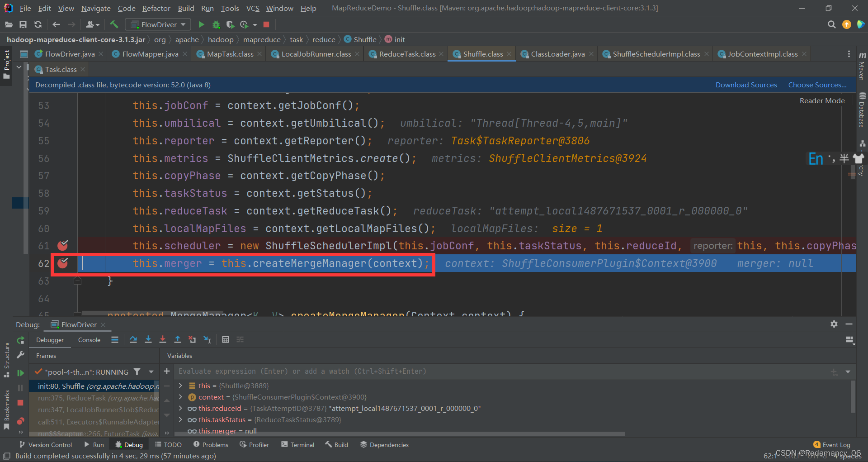868x462 pixels.
Task: Toggle the Structure tool window sidebar
Action: tap(6, 360)
